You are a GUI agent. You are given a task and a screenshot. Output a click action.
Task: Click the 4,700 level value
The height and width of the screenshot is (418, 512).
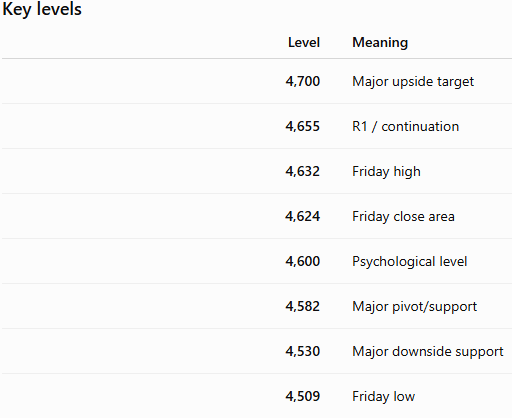click(303, 81)
